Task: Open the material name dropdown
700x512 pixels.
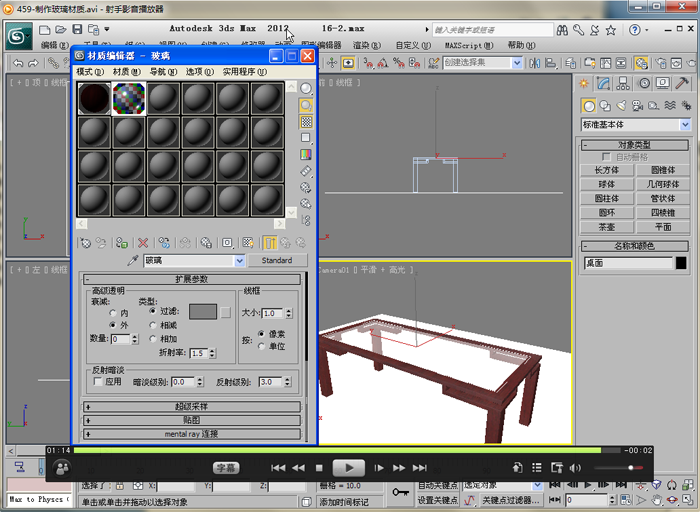Action: (240, 261)
